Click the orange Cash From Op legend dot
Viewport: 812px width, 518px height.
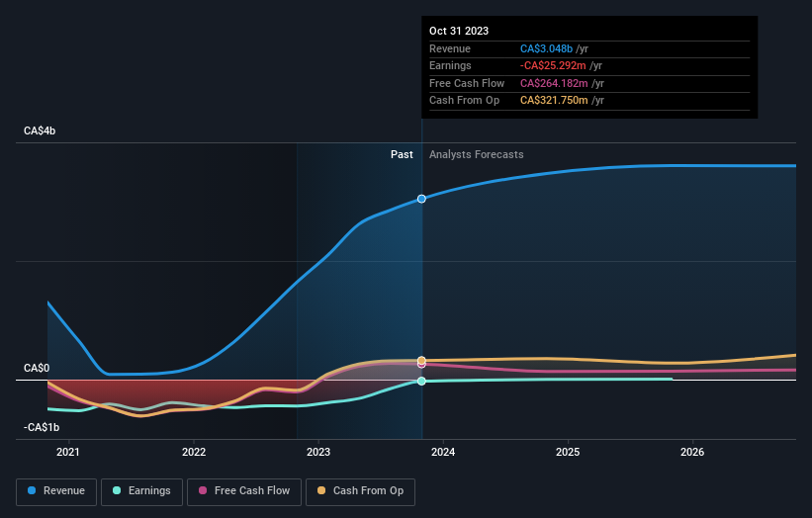[x=321, y=490]
